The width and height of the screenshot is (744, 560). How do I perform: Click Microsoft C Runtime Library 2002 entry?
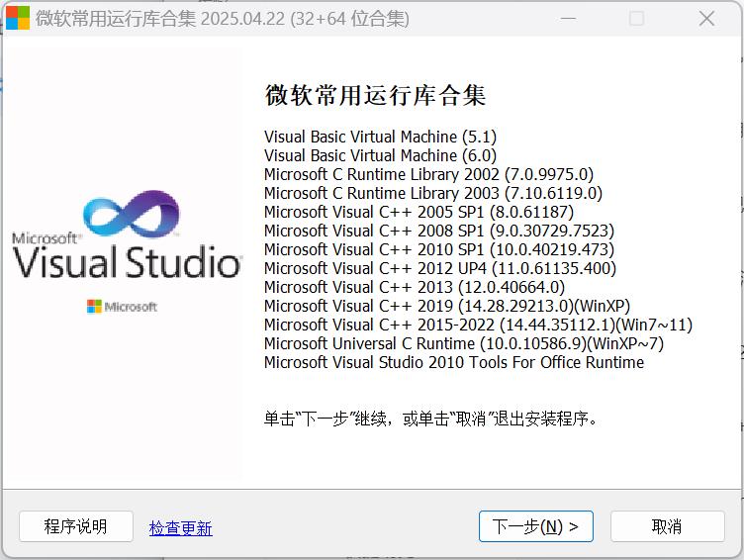428,174
